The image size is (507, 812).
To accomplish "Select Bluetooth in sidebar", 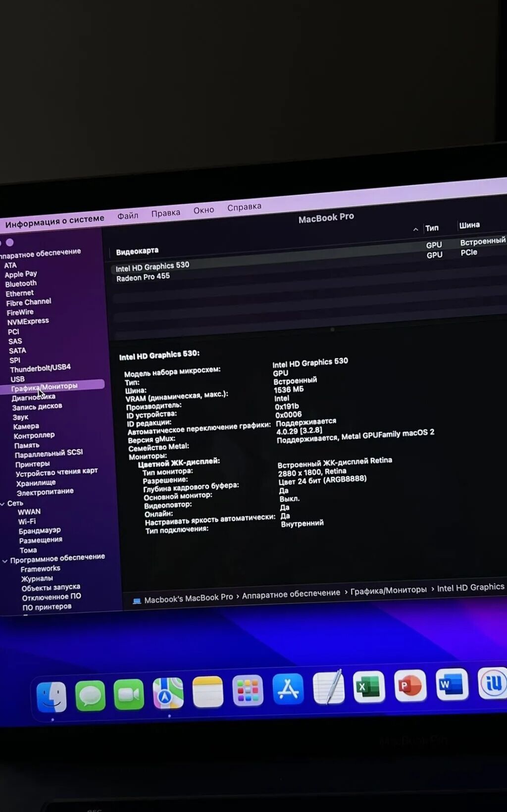I will [21, 284].
